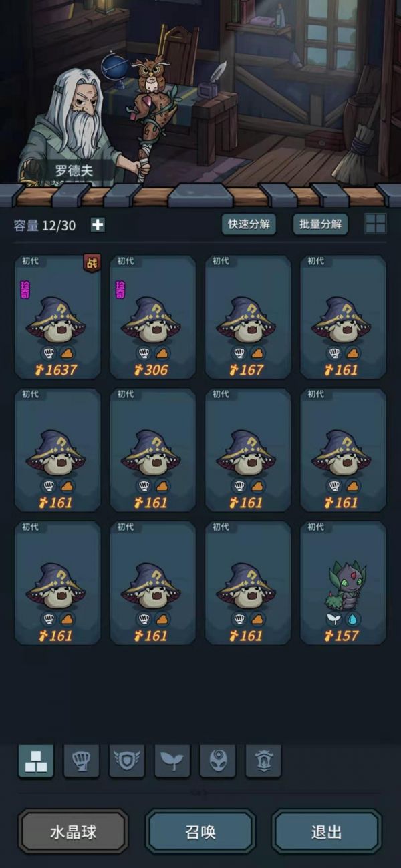The width and height of the screenshot is (401, 868).
Task: Filter by the tower type icon
Action: [263, 761]
